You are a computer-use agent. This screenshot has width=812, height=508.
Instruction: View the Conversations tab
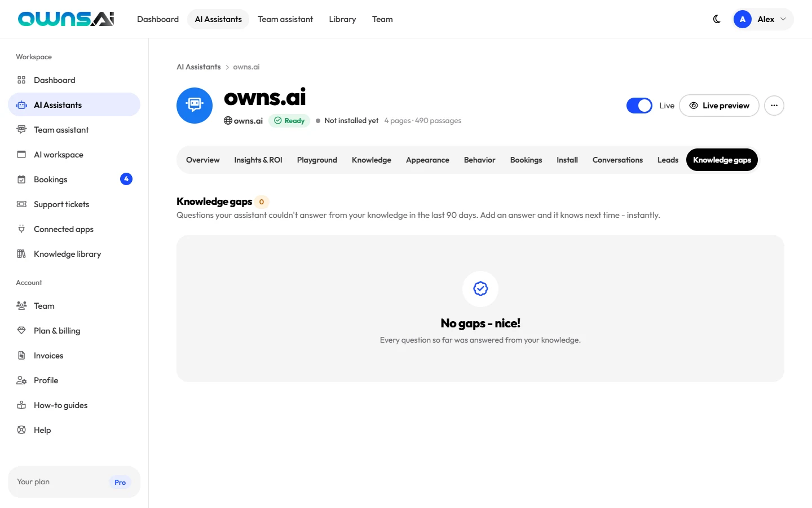click(x=617, y=160)
